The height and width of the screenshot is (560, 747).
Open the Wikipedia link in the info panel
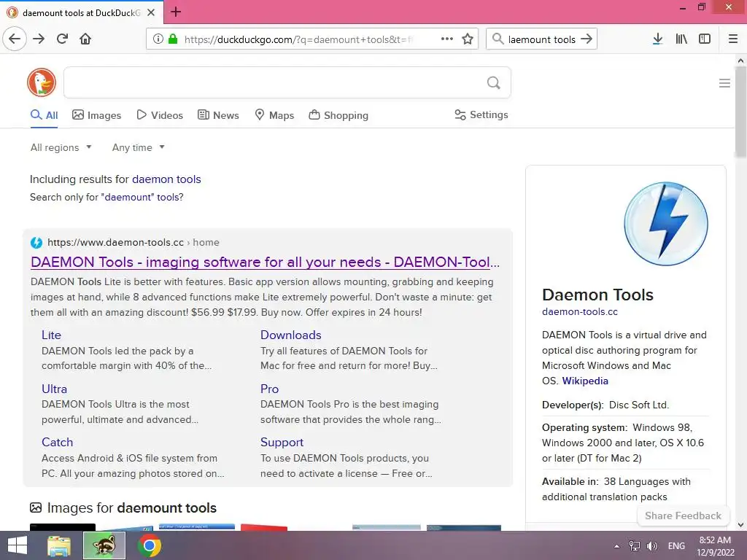click(x=585, y=381)
